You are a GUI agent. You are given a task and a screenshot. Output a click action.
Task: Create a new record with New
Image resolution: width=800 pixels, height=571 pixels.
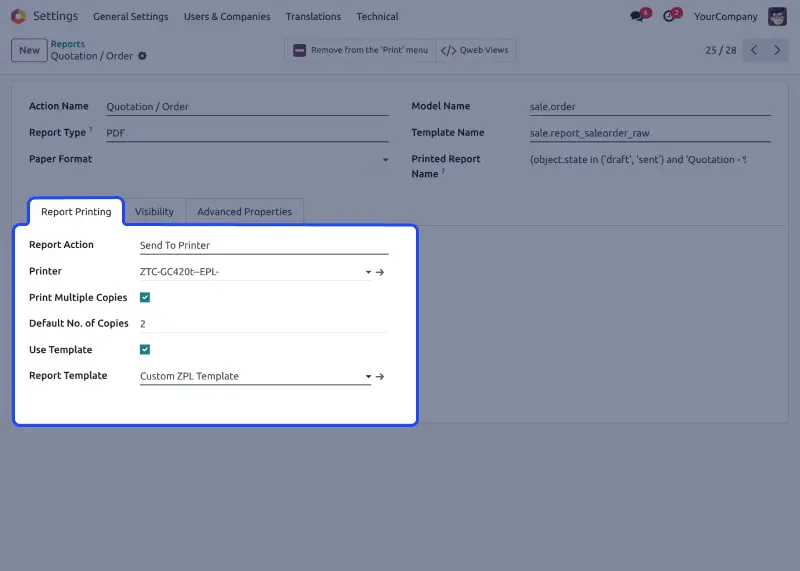point(29,50)
